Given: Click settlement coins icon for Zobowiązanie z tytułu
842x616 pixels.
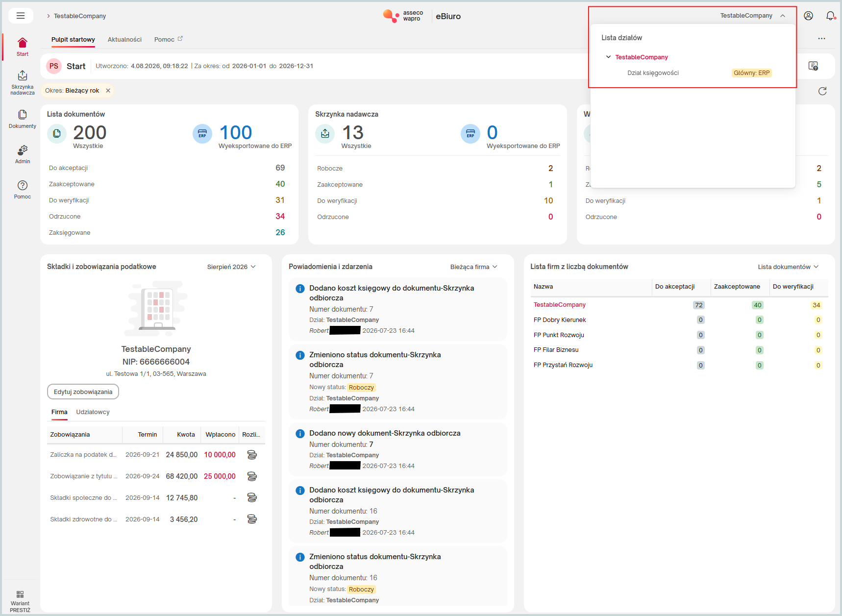Looking at the screenshot, I should coord(252,476).
